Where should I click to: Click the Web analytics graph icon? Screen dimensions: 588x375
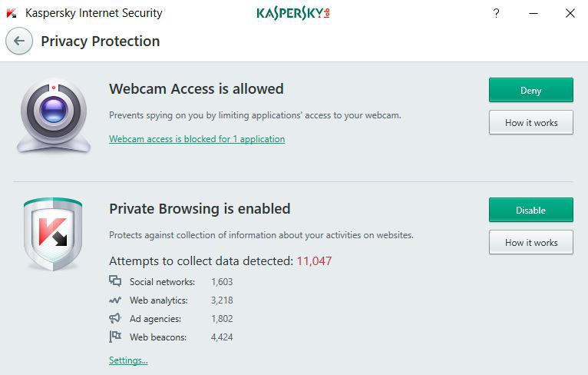115,300
